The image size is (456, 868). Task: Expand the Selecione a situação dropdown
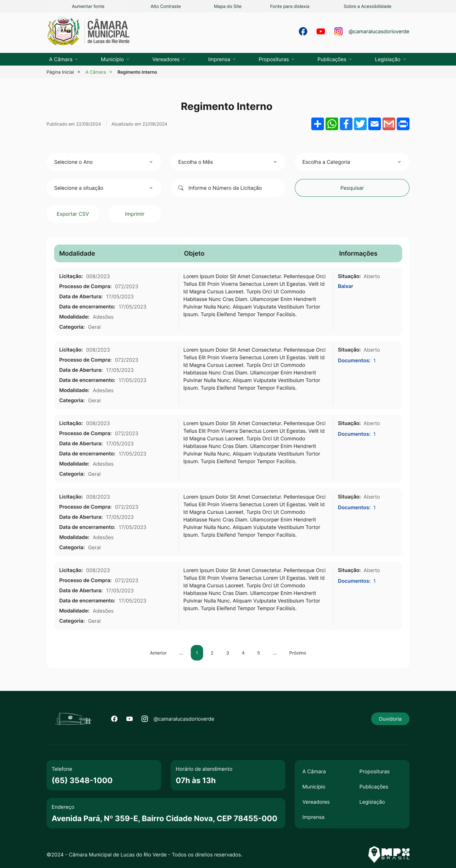104,188
